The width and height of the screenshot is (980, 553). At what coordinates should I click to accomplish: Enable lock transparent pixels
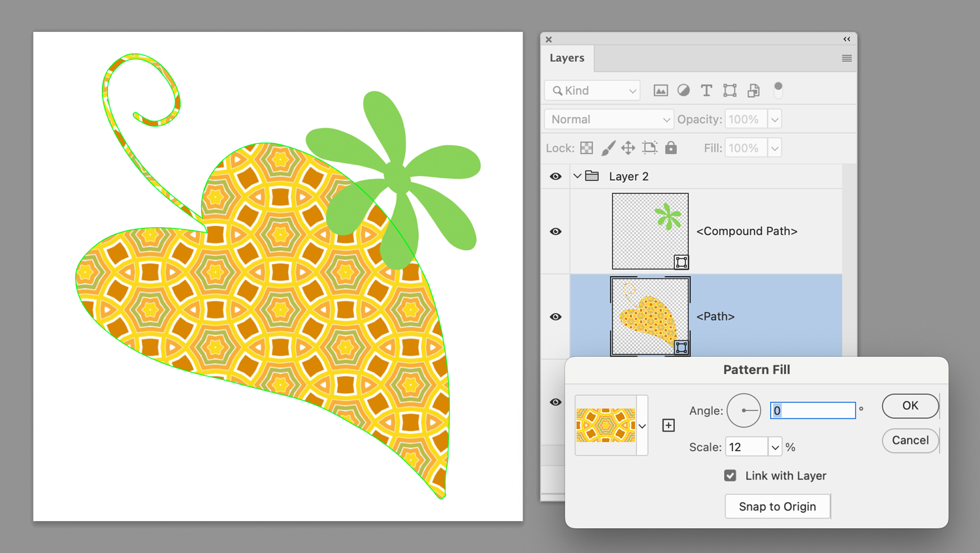(x=586, y=148)
